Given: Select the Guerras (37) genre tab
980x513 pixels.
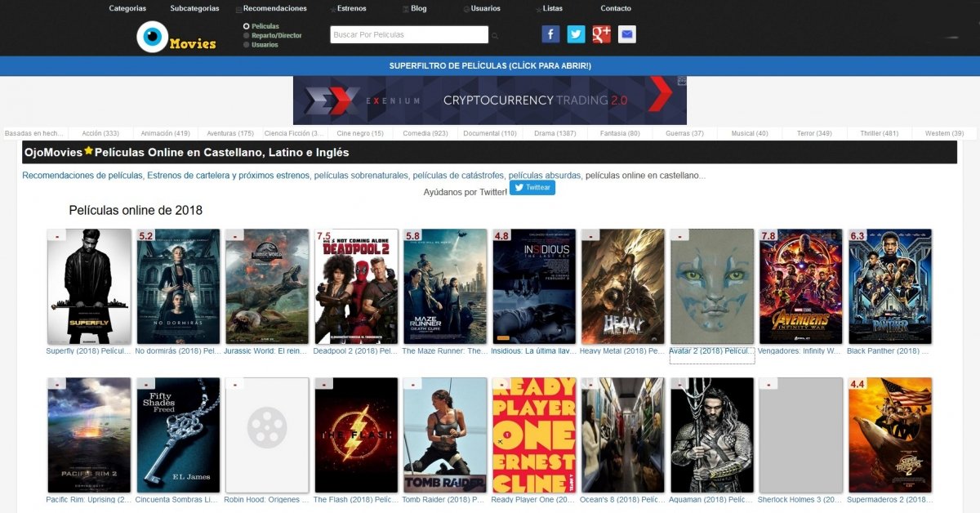Looking at the screenshot, I should [x=684, y=133].
